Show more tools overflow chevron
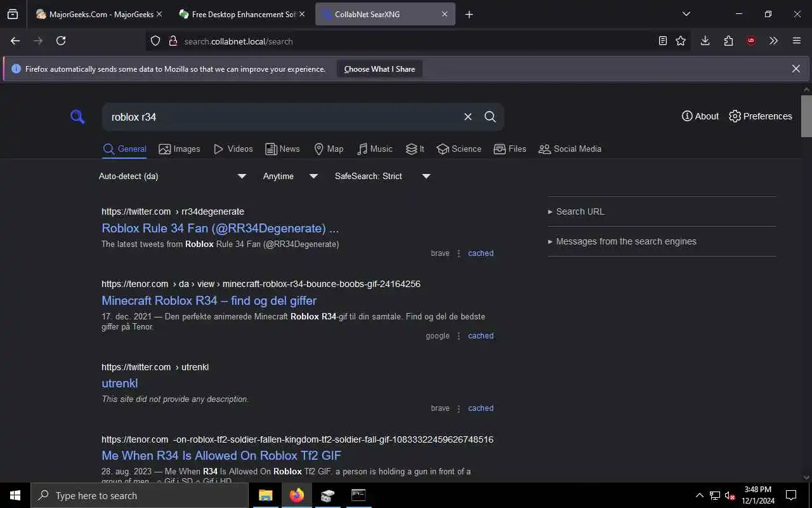This screenshot has width=812, height=508. (773, 41)
